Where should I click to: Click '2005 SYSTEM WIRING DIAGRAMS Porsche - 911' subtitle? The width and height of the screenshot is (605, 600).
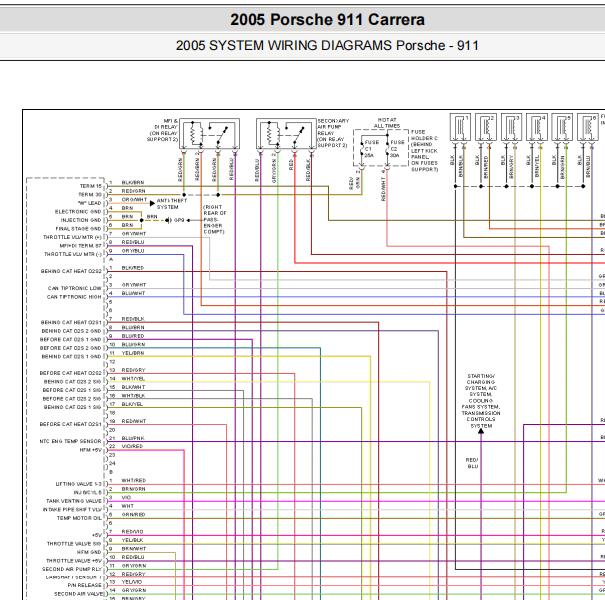pyautogui.click(x=327, y=46)
